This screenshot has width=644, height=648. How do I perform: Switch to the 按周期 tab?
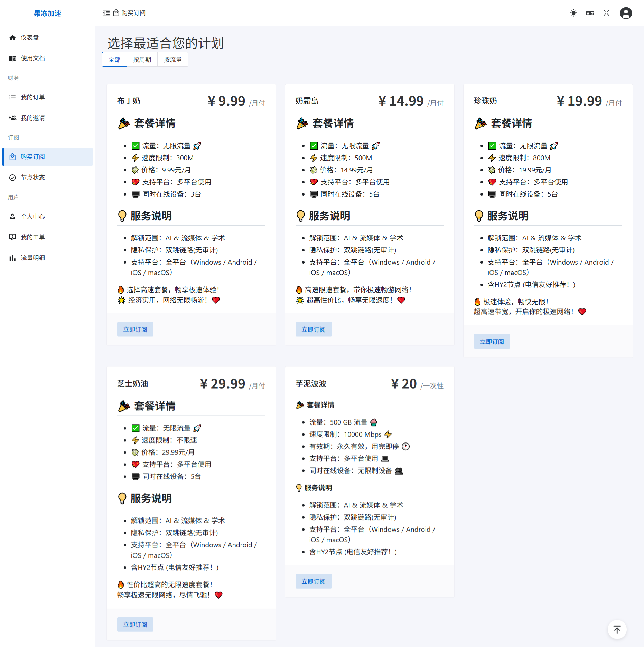click(x=142, y=59)
